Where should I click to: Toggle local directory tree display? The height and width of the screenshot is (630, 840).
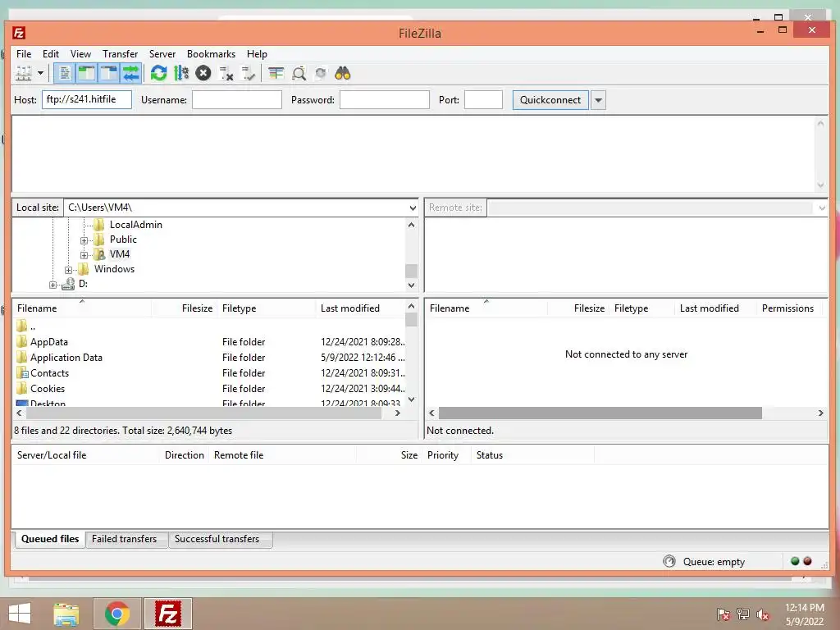87,73
